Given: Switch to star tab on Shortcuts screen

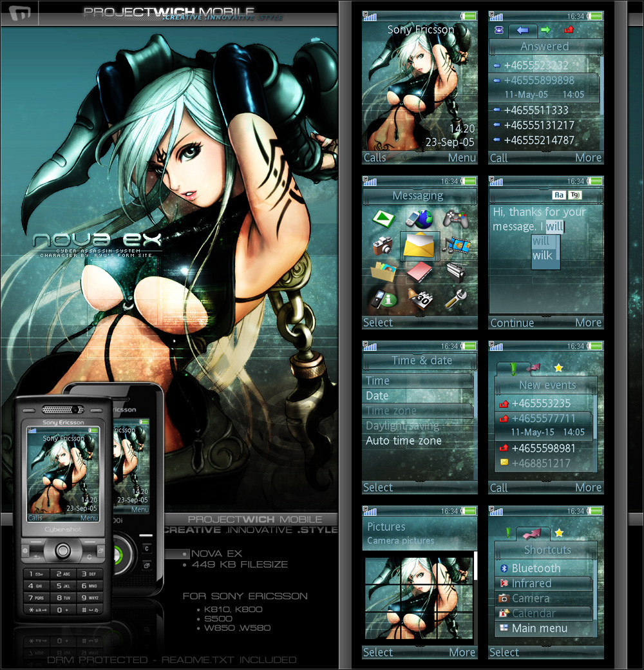Looking at the screenshot, I should [559, 532].
